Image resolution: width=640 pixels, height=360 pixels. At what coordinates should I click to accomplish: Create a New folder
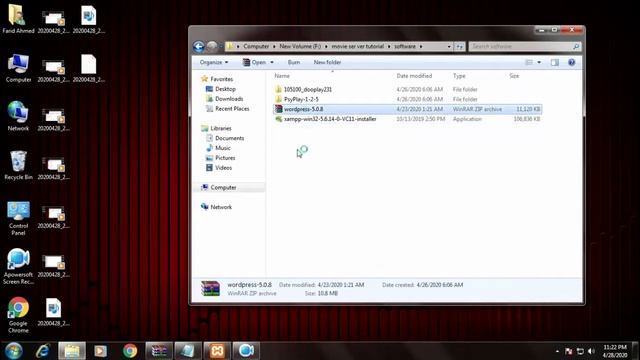pyautogui.click(x=327, y=62)
